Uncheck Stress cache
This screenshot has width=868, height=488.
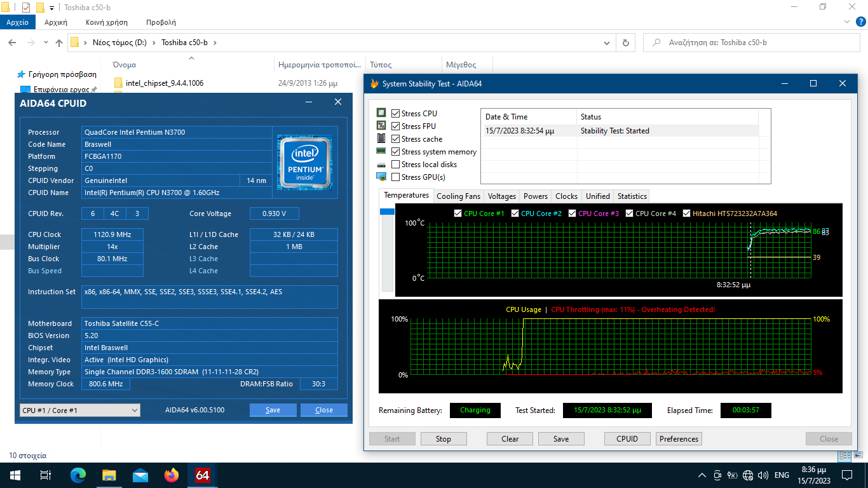396,139
